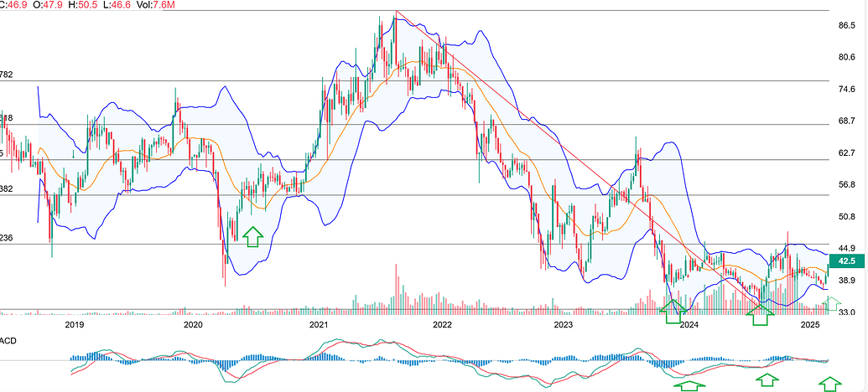Select the 68.7 price axis label
Viewport: 868px width, 392px height.
pos(848,121)
